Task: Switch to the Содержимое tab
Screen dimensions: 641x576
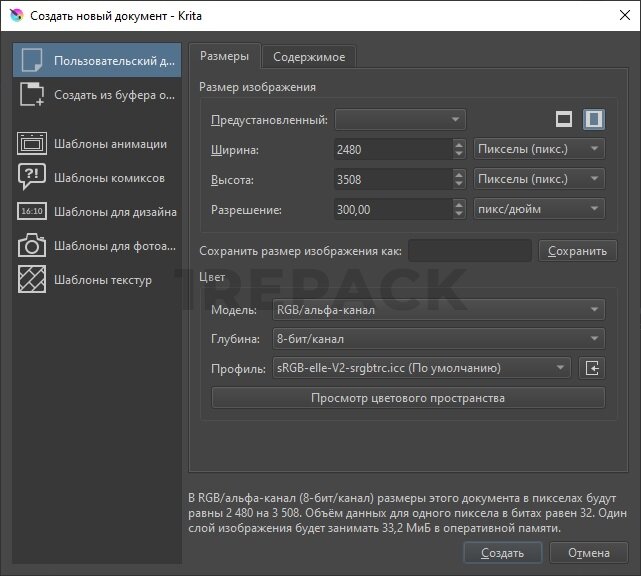Action: (309, 57)
